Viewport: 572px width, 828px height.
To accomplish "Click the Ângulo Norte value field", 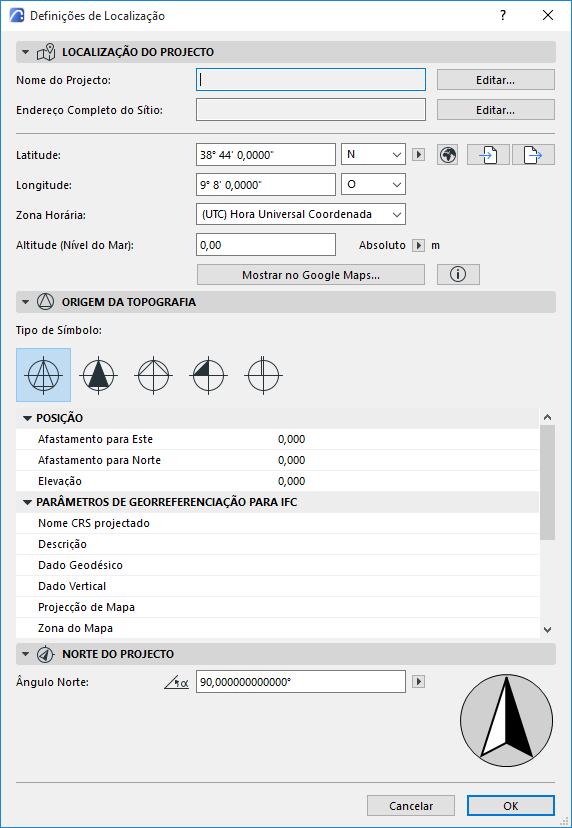I will (x=301, y=682).
